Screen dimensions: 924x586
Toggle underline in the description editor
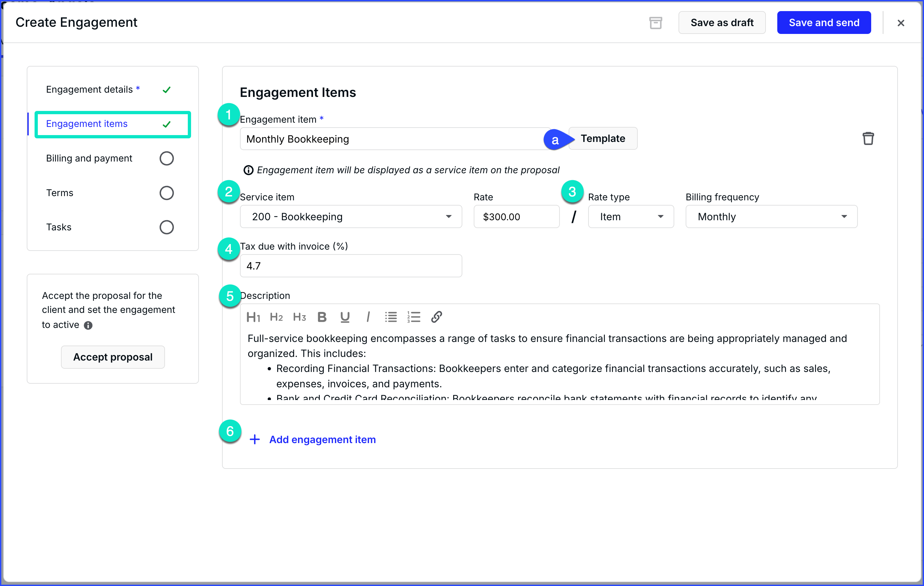tap(345, 317)
